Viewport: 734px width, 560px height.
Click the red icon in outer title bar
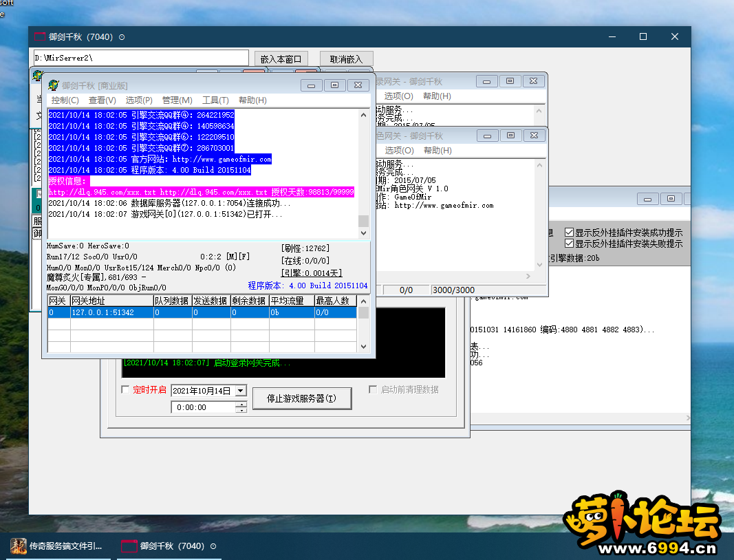tap(40, 37)
